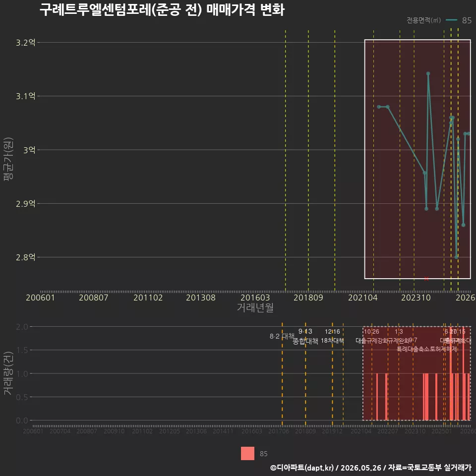The image size is (476, 476).
Task: Click the highest price data point near 3.14억
Action: point(428,73)
